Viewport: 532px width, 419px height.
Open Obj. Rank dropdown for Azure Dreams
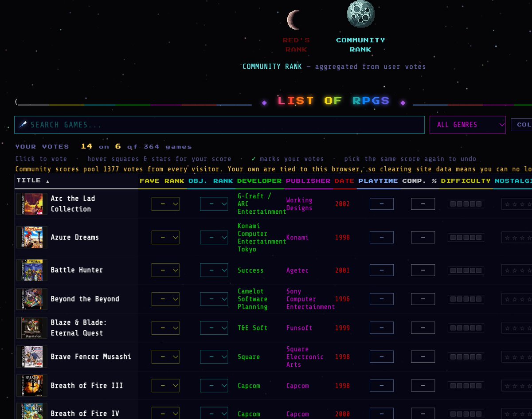tap(214, 237)
